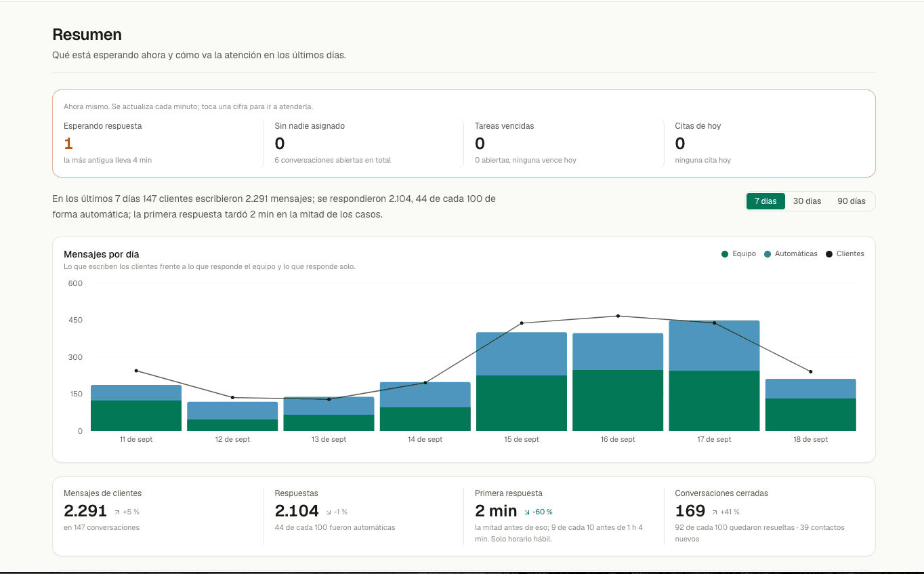
Task: Open the Citas de hoy count
Action: point(680,144)
